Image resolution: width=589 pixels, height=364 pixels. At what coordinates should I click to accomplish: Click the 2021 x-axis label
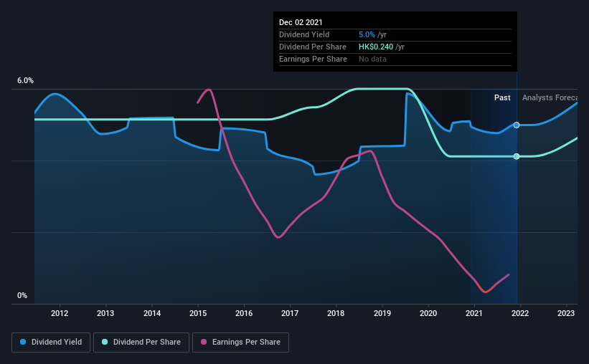pyautogui.click(x=474, y=313)
